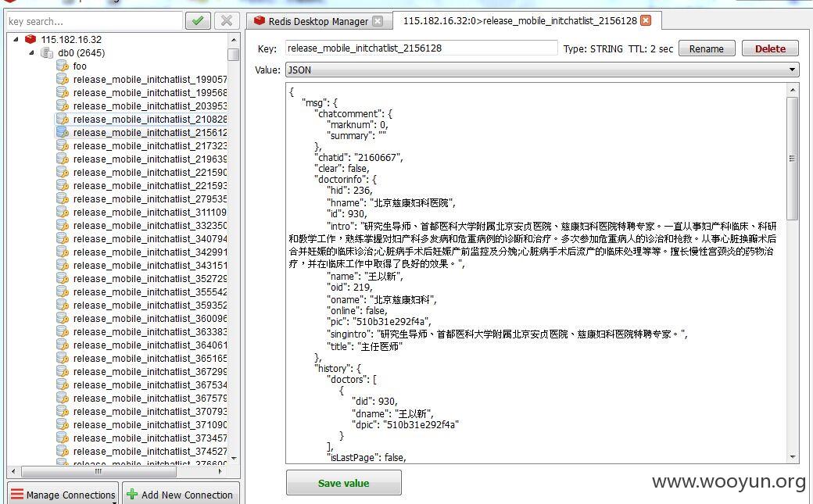This screenshot has height=504, width=813.
Task: Select key release_mobile_initchatlist_360096
Action: point(150,318)
